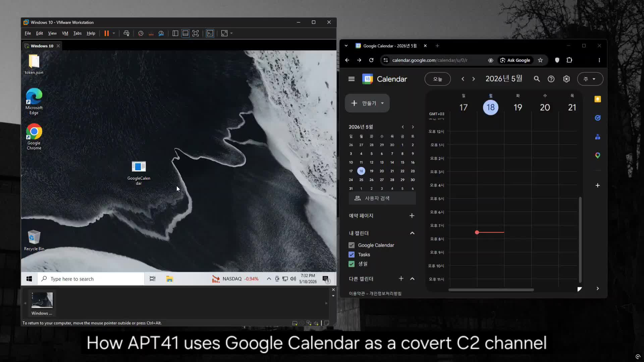This screenshot has width=644, height=362.
Task: Open the token.json file on VM desktop
Action: click(34, 64)
